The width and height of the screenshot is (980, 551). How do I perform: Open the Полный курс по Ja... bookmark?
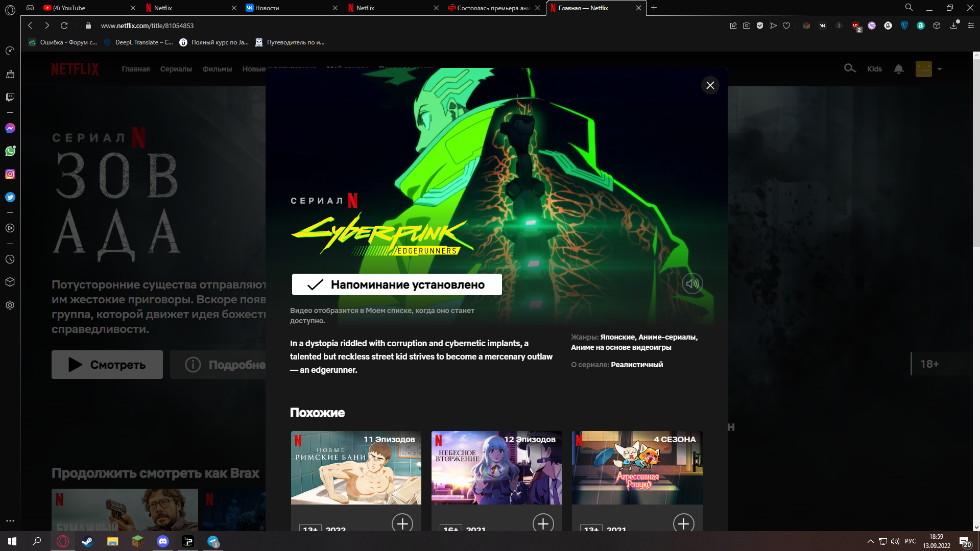(x=214, y=42)
